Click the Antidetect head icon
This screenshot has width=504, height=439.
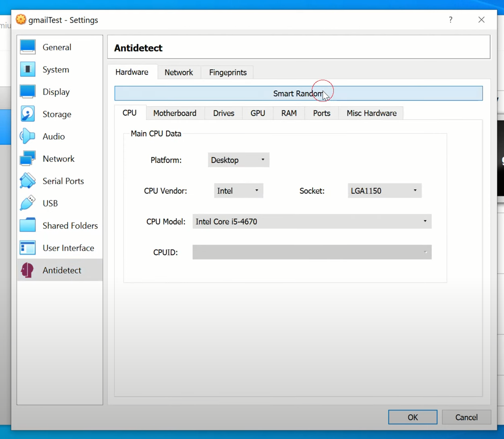28,270
